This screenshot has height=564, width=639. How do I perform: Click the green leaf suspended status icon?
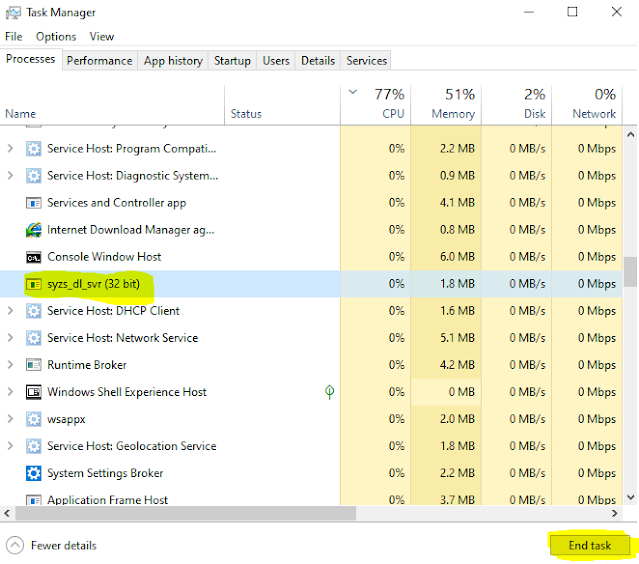(x=330, y=392)
